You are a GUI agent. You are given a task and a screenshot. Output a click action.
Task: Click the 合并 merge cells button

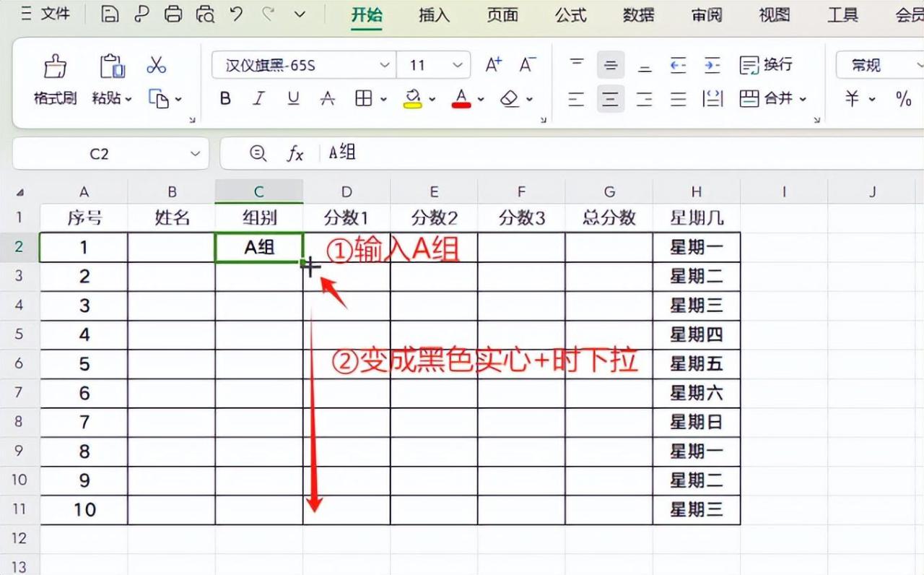[x=767, y=99]
